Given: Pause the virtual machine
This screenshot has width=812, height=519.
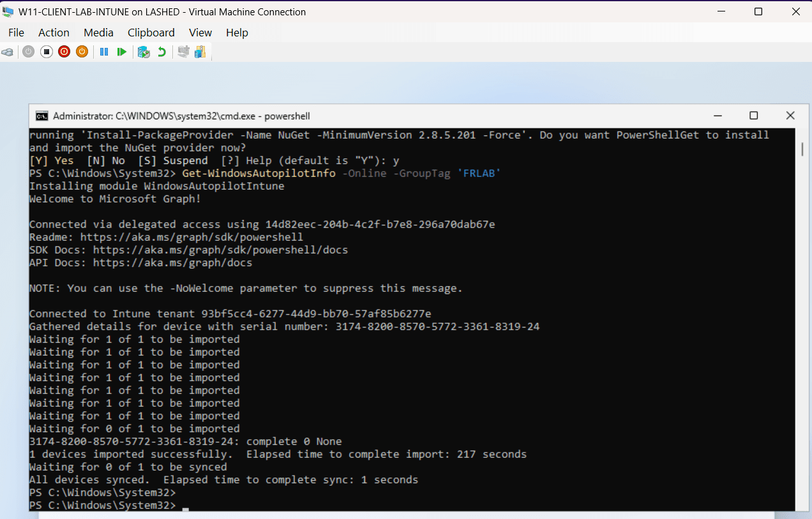Looking at the screenshot, I should [x=104, y=52].
